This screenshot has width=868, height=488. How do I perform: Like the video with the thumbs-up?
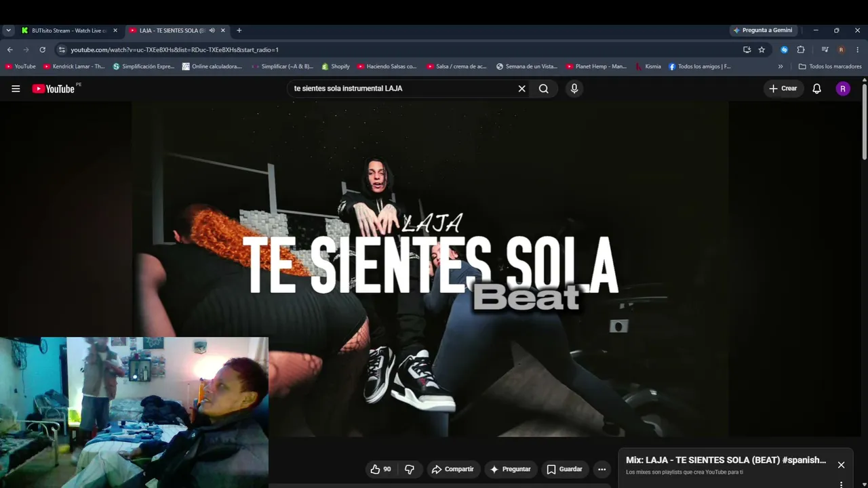[x=380, y=469]
